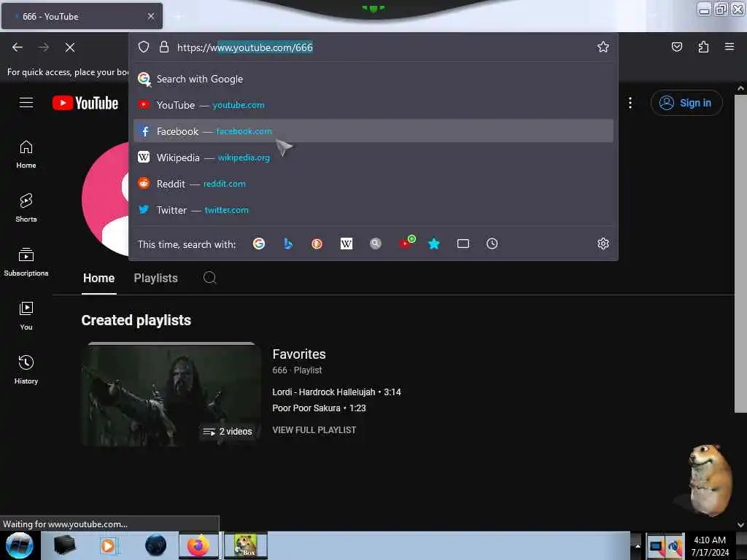The image size is (747, 560).
Task: Click VIEW FULL PLAYLIST
Action: 314,430
